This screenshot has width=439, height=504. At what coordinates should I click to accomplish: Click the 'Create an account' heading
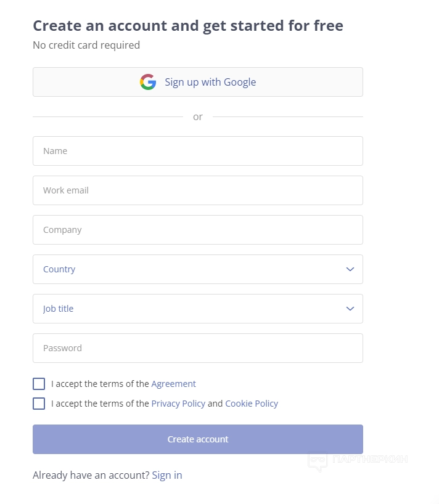(x=187, y=26)
